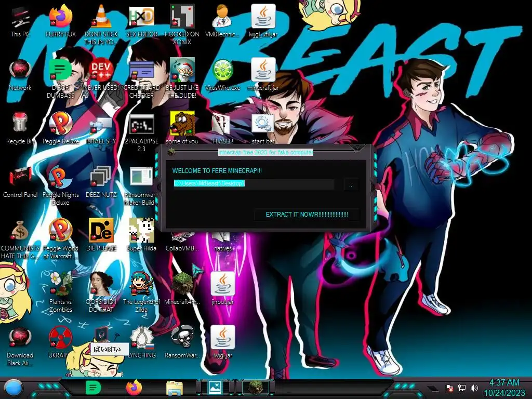Screen dimensions: 532x399
Task: Switch to Minecraft block taskbar item
Action: [256, 388]
